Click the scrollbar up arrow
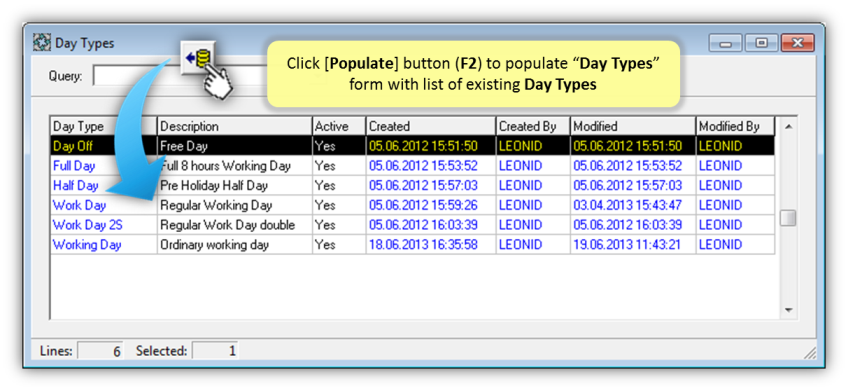This screenshot has height=391, width=848. click(788, 127)
